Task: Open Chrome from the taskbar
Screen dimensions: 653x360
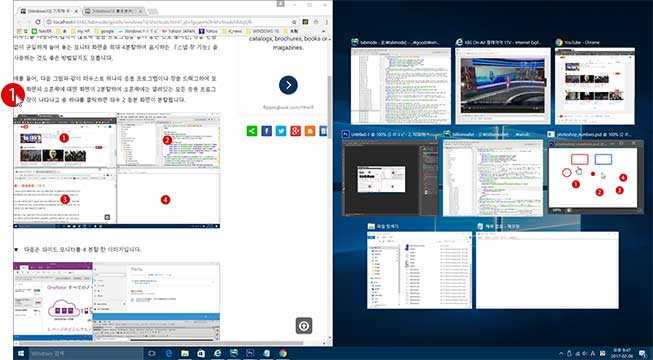Action: 283,353
